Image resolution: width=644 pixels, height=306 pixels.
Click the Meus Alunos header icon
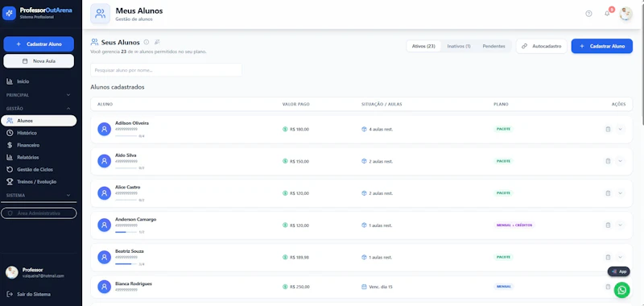pyautogui.click(x=100, y=14)
